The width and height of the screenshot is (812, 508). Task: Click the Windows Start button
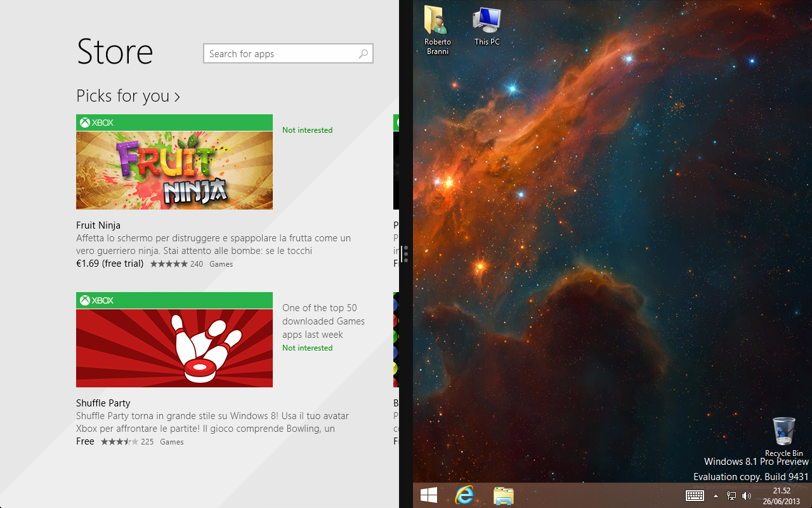pyautogui.click(x=429, y=495)
